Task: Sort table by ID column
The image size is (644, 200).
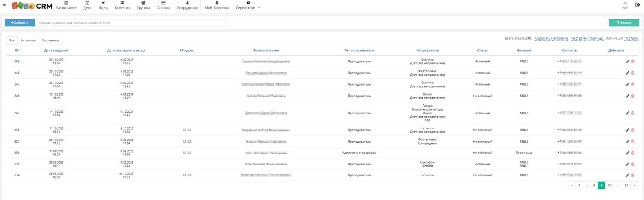Action: 17,50
